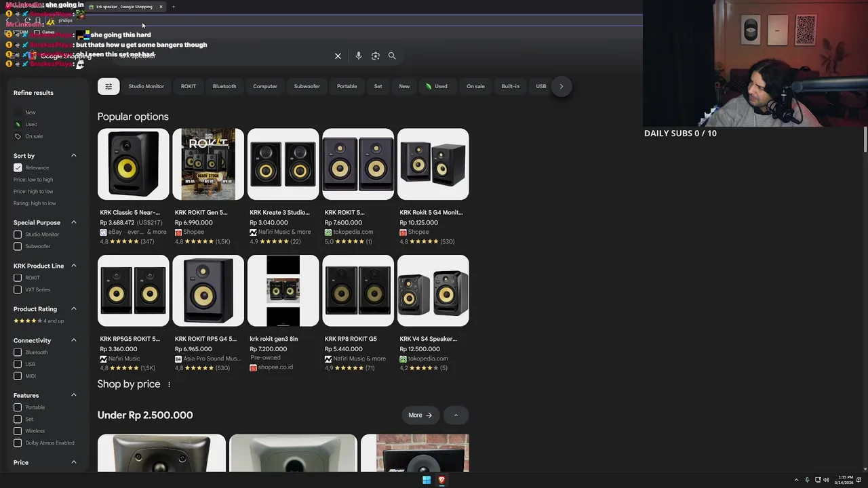Collapse the Special Purpose section
Image resolution: width=868 pixels, height=488 pixels.
(x=74, y=222)
